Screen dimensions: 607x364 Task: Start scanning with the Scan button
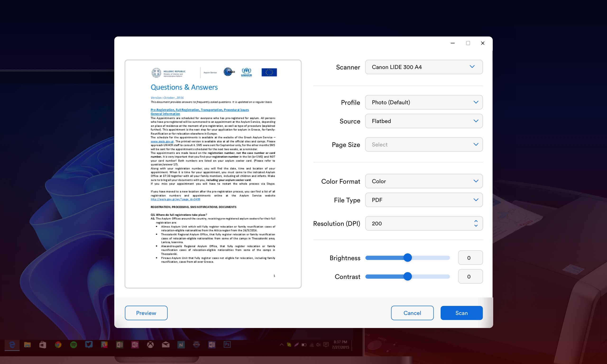tap(461, 313)
